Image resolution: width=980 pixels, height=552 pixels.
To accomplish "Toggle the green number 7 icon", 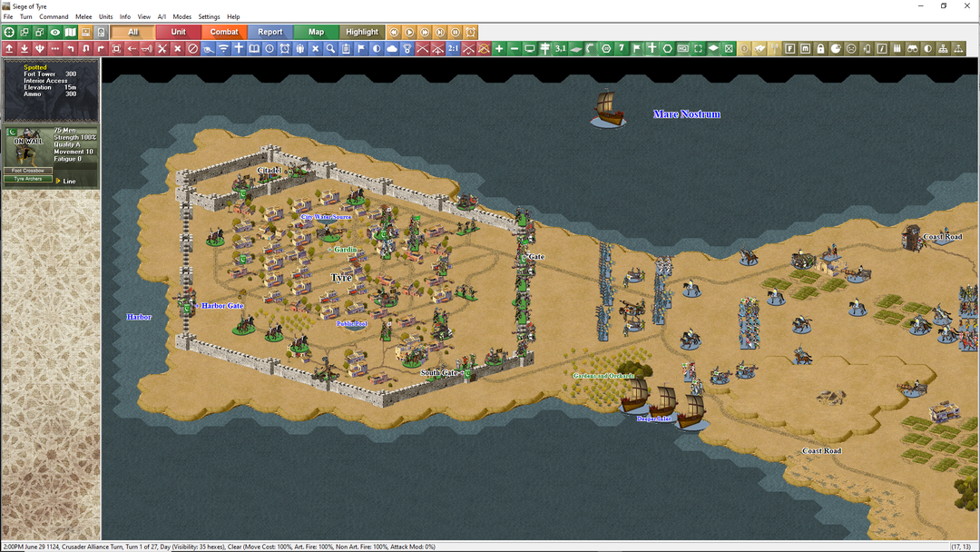I will pyautogui.click(x=622, y=48).
